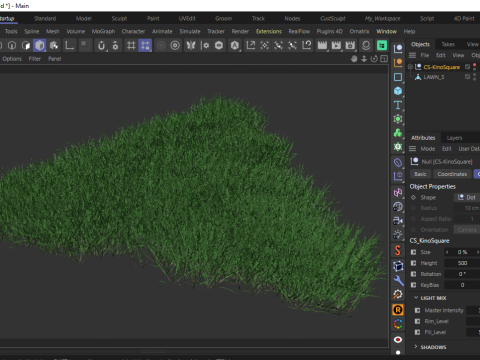The image size is (480, 360).
Task: Switch to the Sculpt layout tab
Action: (119, 19)
